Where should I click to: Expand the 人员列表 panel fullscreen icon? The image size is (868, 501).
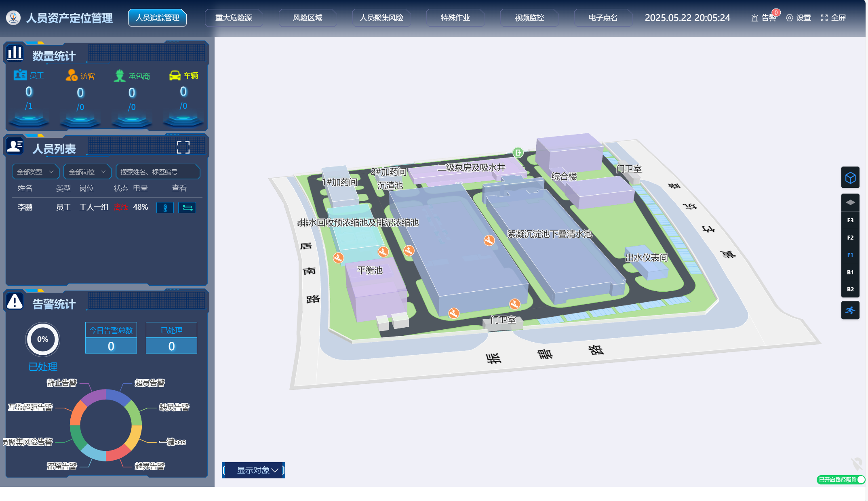coord(183,147)
